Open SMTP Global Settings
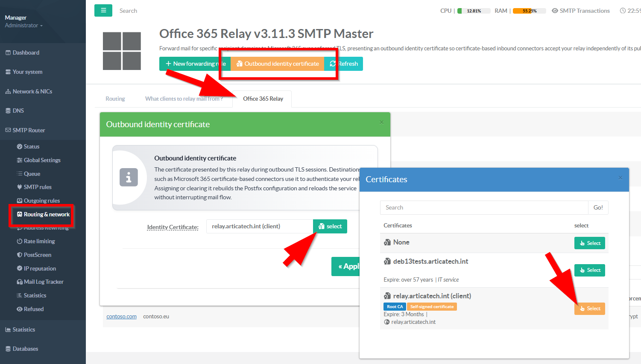Screen dimensions: 641x364 point(38,160)
